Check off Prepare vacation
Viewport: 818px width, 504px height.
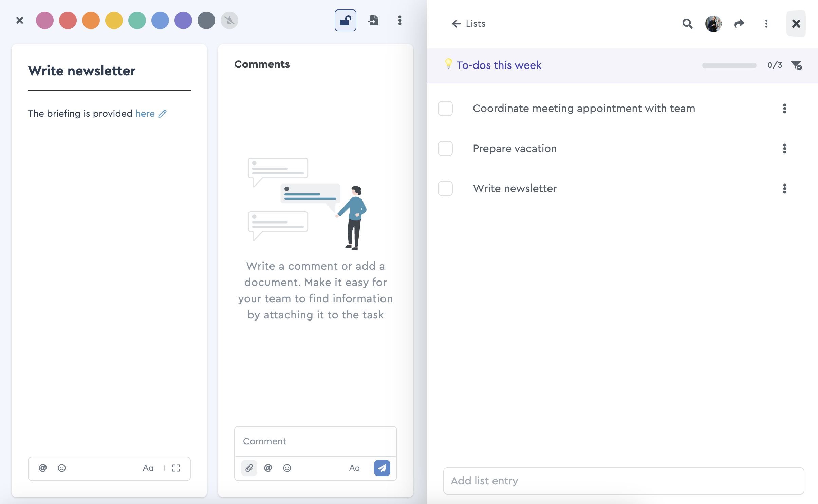[x=445, y=149]
